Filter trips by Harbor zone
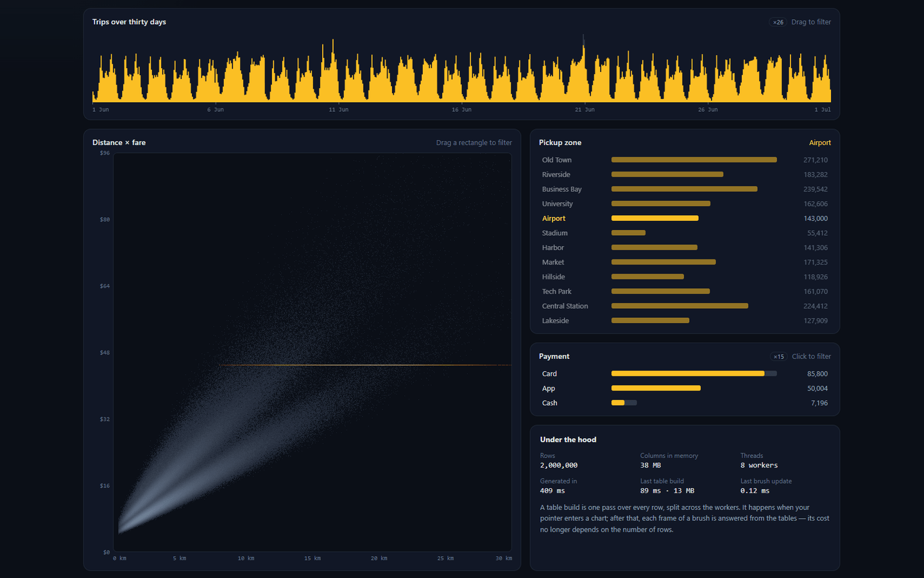Screen dimensions: 924x578 pyautogui.click(x=685, y=248)
